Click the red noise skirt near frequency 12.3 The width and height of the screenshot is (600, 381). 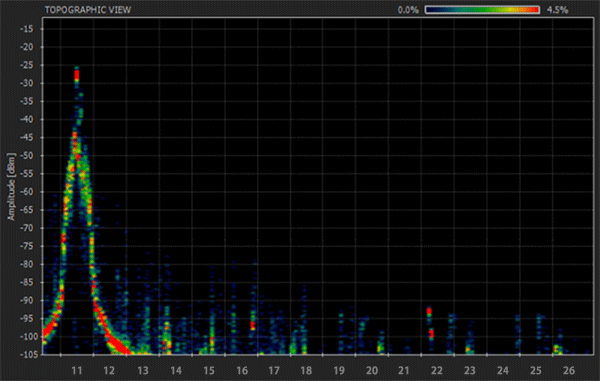(119, 345)
